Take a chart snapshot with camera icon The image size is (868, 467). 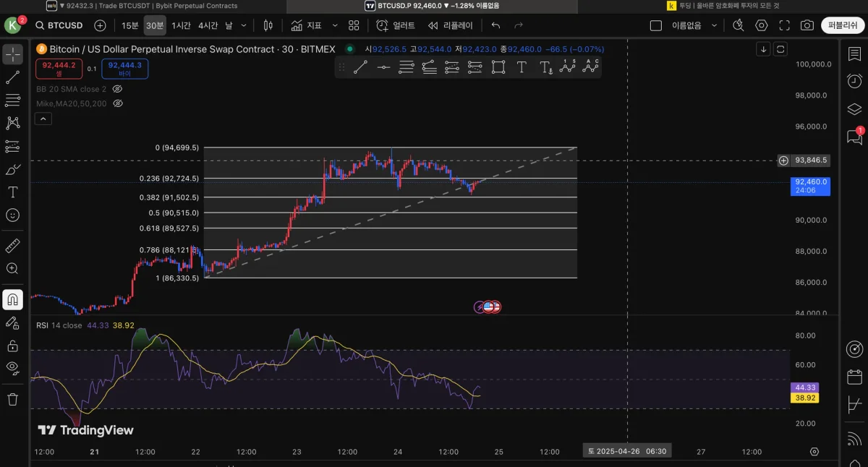tap(807, 25)
